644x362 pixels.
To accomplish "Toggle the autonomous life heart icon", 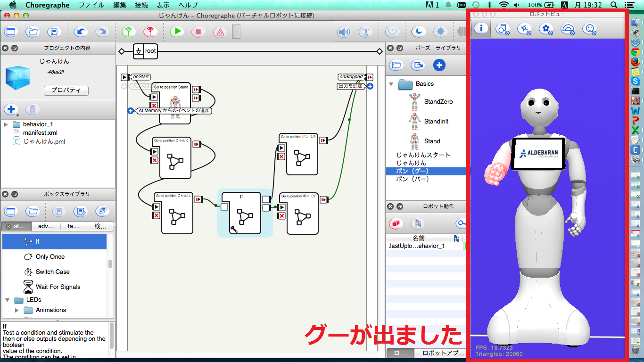I will coord(392,32).
